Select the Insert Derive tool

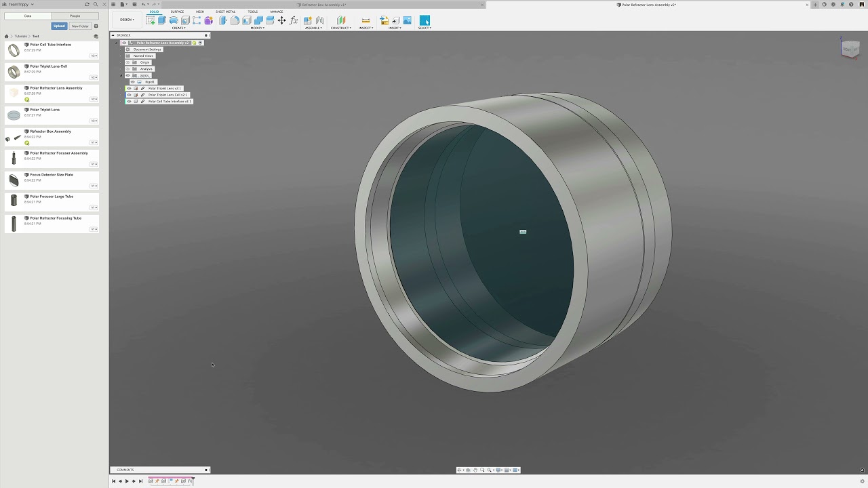384,20
